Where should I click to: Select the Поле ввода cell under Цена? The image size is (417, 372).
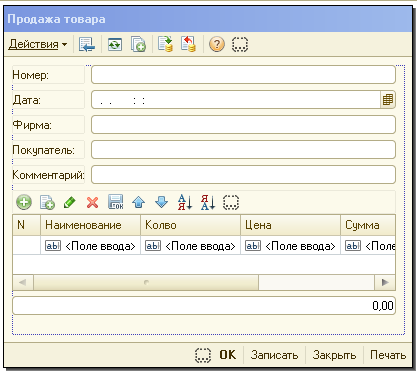point(290,246)
